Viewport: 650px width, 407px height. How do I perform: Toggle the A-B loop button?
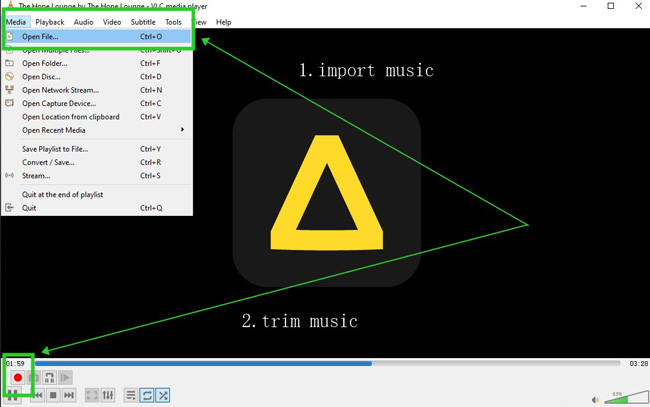49,378
